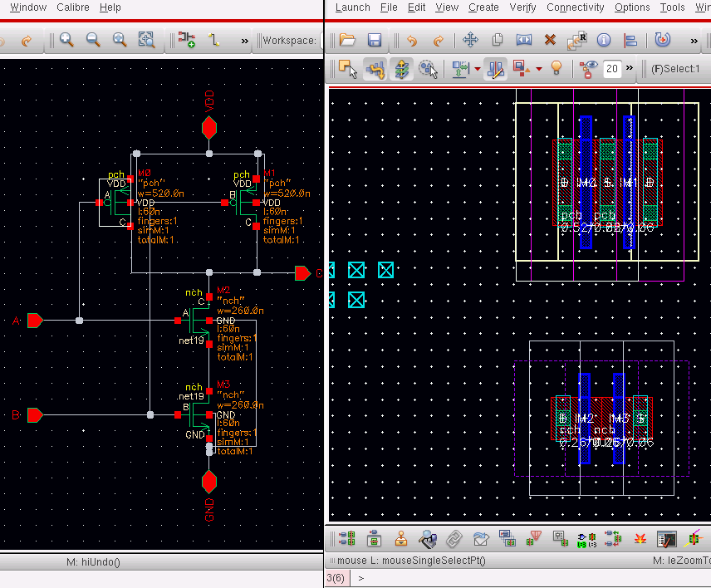
Task: Click the align tool icon in layout toolbar
Action: (630, 41)
